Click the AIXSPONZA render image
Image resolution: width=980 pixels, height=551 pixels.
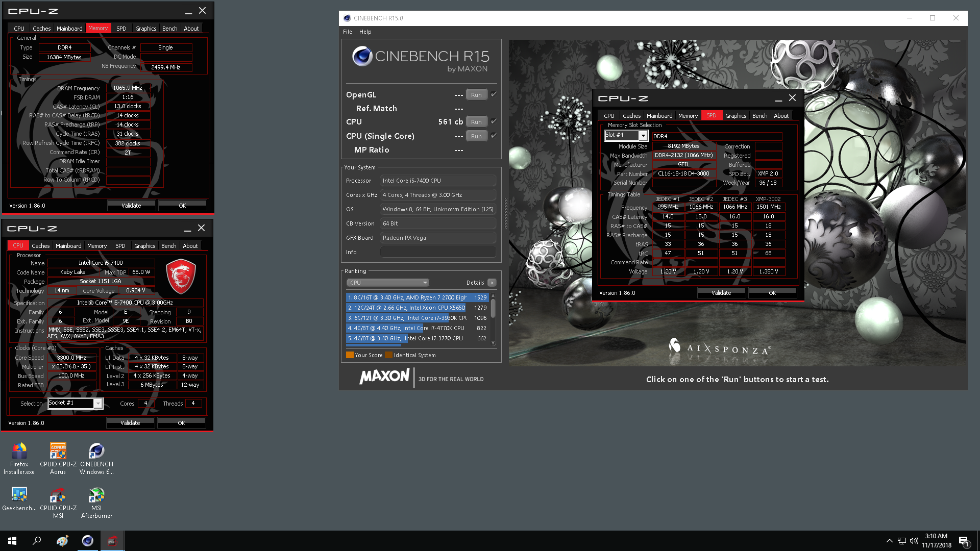737,203
